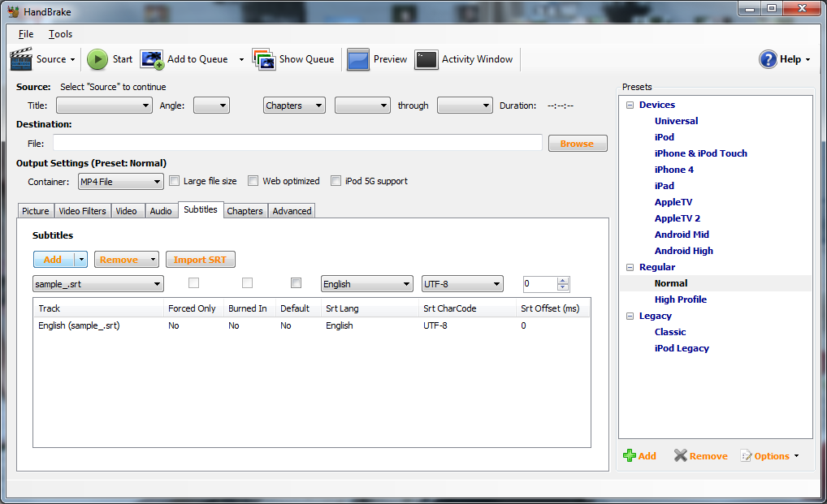Screen dimensions: 827x504
Task: Click the Browse destination button
Action: [577, 144]
